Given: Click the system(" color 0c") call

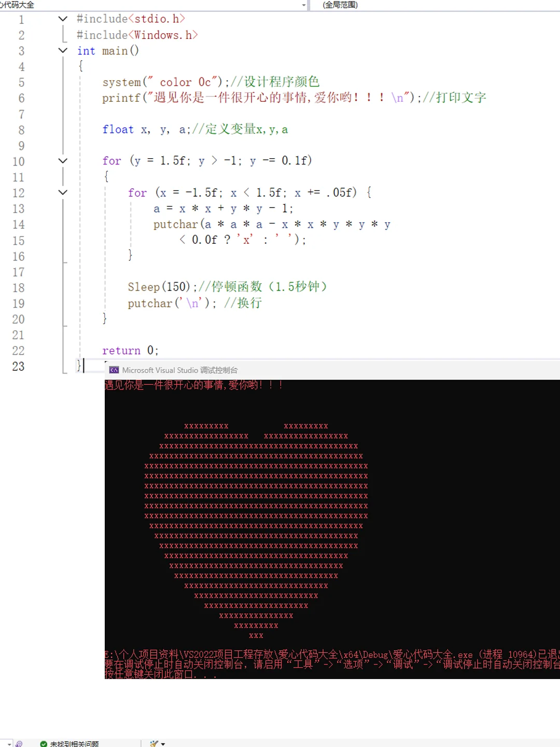Looking at the screenshot, I should pyautogui.click(x=165, y=82).
